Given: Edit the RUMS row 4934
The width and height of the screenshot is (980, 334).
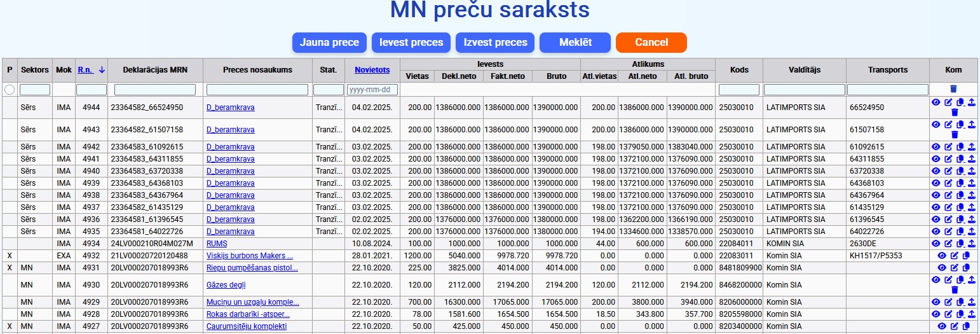Looking at the screenshot, I should coord(948,244).
